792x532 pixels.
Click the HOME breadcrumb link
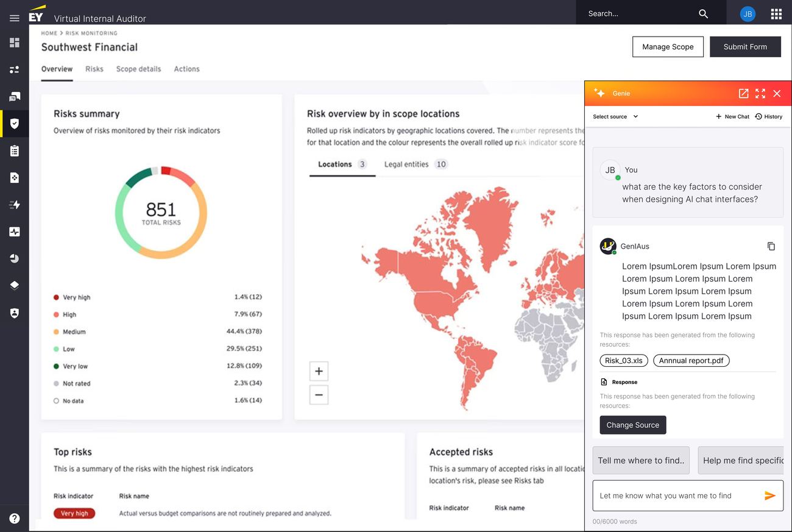49,34
